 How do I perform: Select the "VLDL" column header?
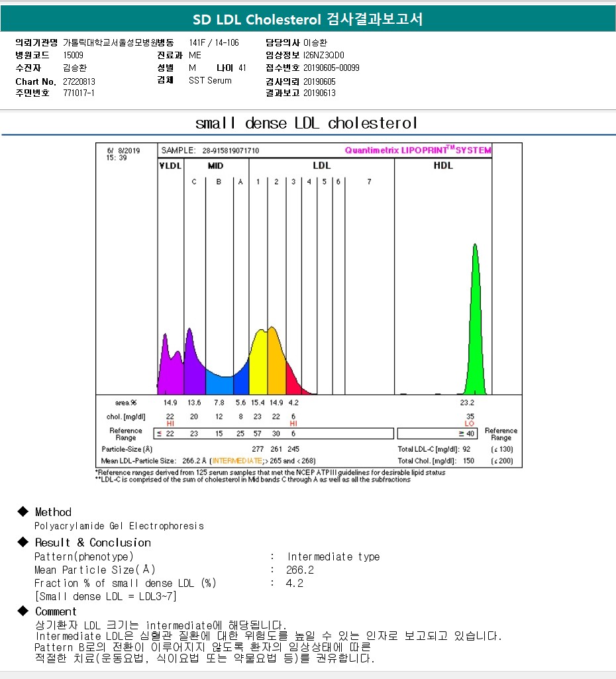point(170,166)
